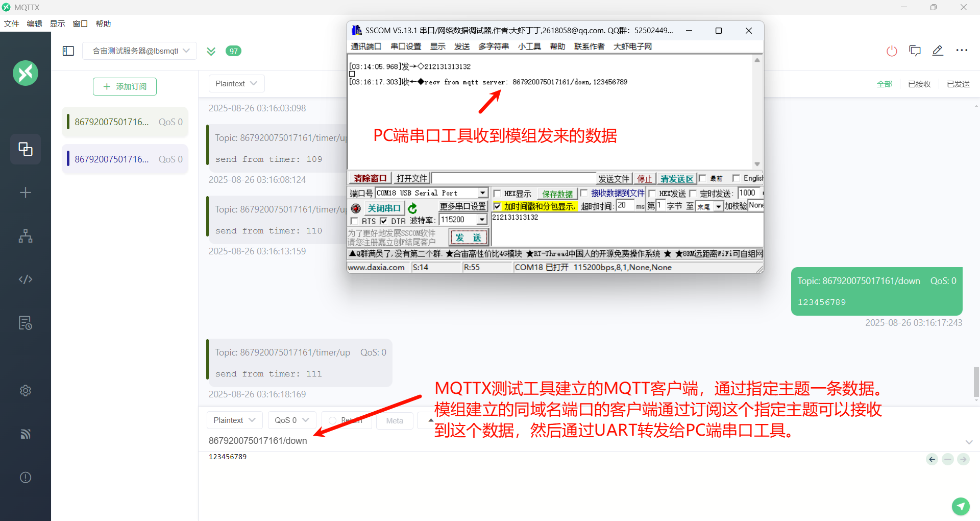Screen dimensions: 980x521
Task: Open the feed/subscribe icon in the MQTTX sidebar
Action: 26,434
